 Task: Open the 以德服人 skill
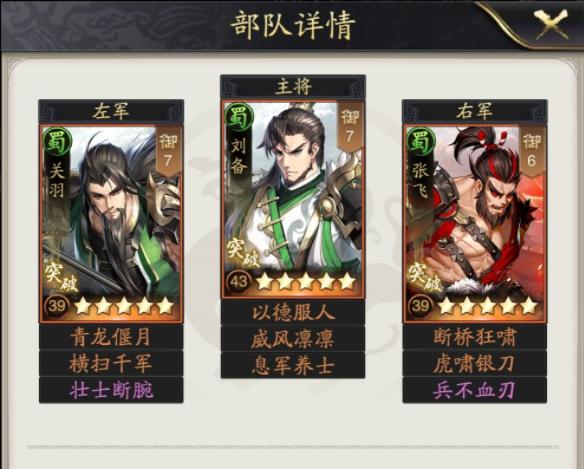[293, 313]
